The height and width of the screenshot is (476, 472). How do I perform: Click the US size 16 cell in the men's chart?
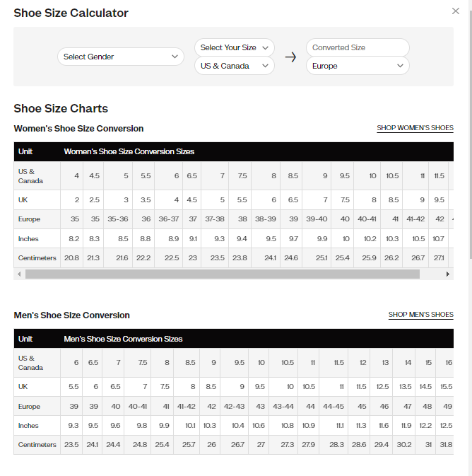pos(448,362)
